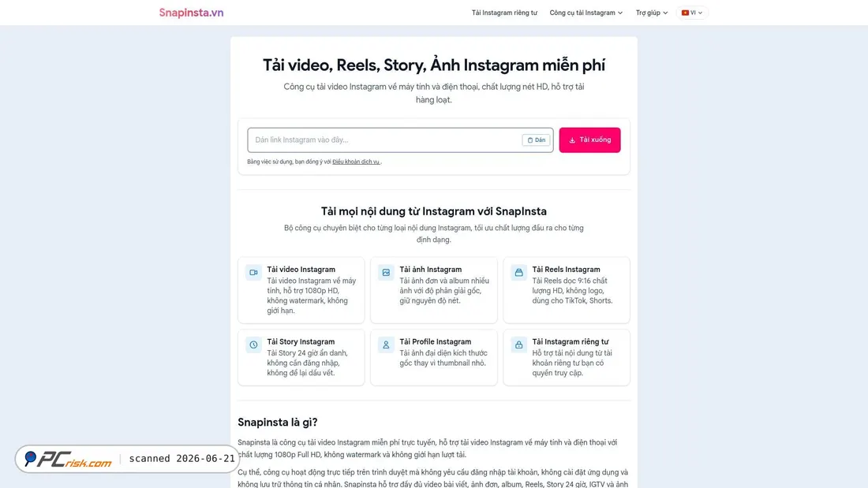
Task: Click the Story clock icon
Action: pyautogui.click(x=253, y=345)
